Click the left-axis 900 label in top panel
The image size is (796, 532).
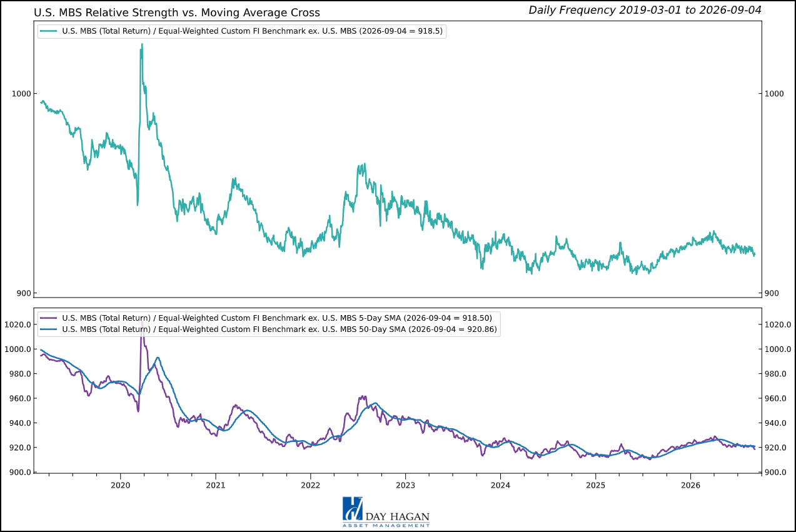(23, 293)
